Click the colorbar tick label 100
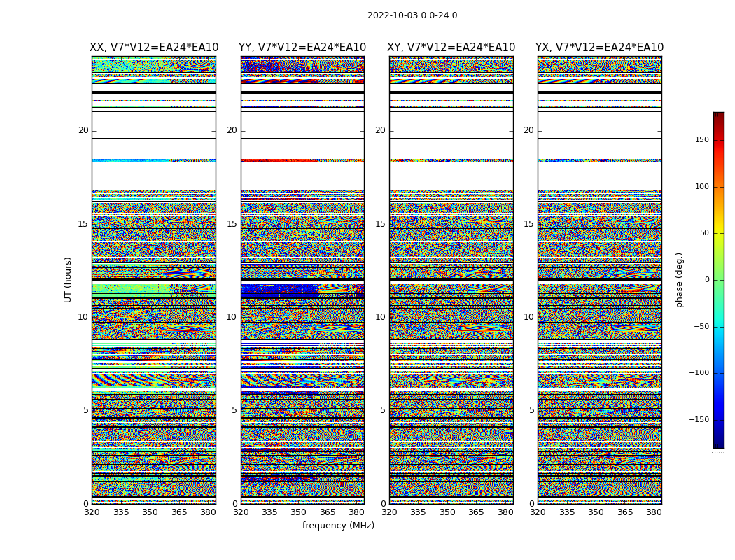This screenshot has height=560, width=735. [x=702, y=186]
